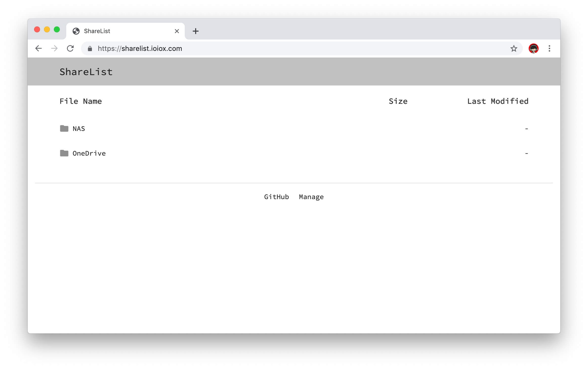Open Chrome's three-dot menu
The width and height of the screenshot is (588, 370).
(549, 48)
